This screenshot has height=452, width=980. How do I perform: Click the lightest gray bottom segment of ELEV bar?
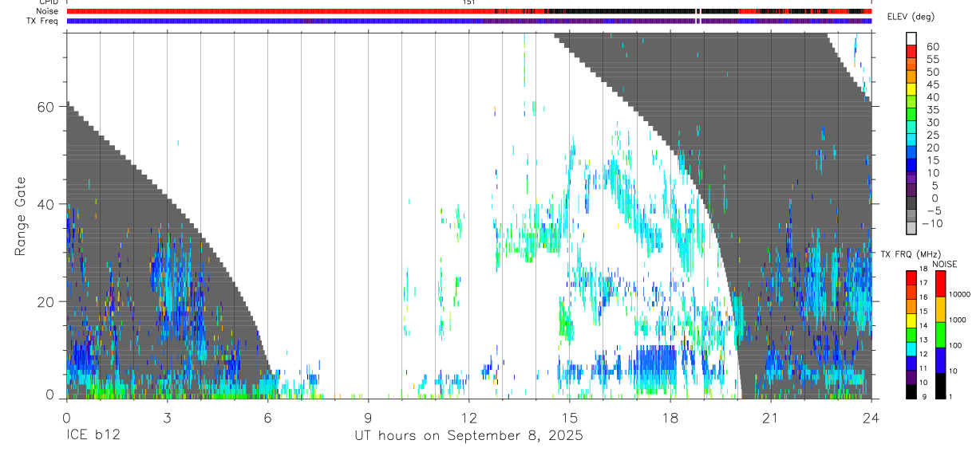(912, 228)
